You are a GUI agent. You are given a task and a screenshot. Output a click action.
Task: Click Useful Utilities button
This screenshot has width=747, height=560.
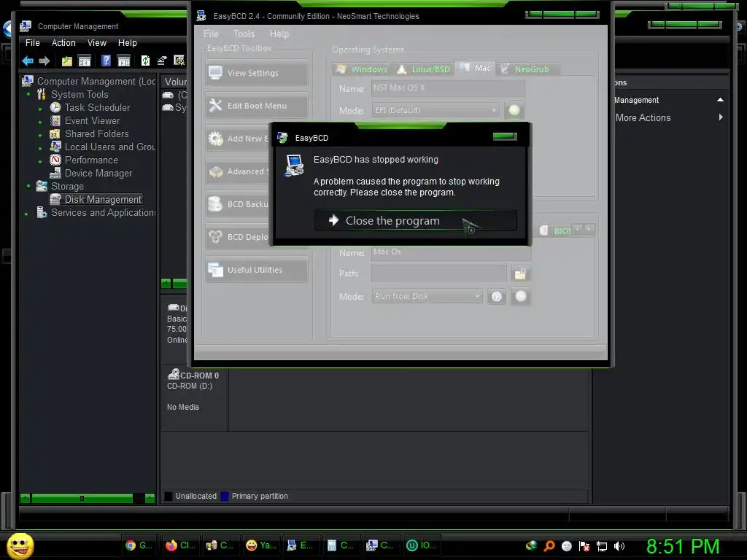(257, 270)
